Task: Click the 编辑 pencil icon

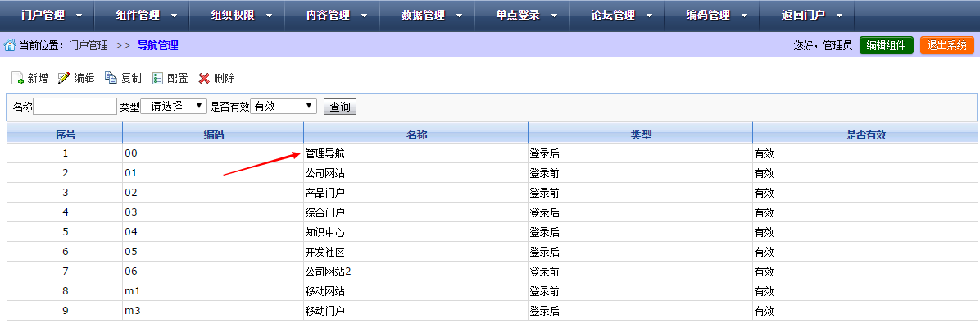Action: click(64, 78)
